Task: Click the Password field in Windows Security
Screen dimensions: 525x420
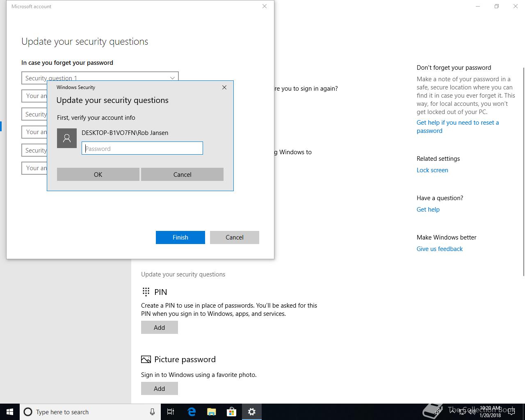Action: [x=142, y=148]
